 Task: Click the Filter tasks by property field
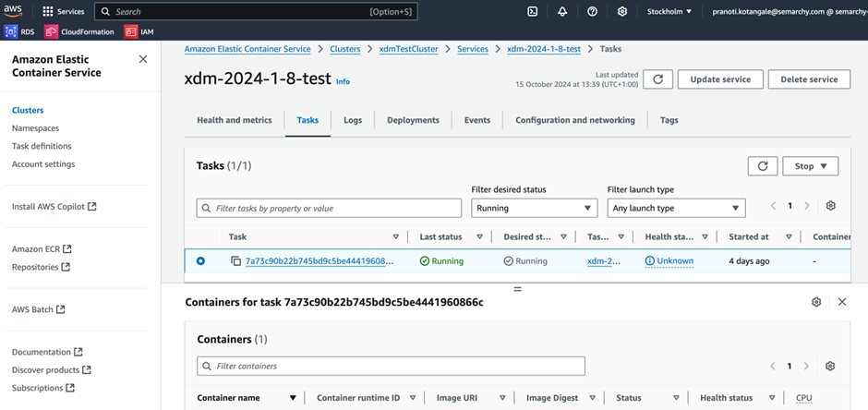coord(329,208)
